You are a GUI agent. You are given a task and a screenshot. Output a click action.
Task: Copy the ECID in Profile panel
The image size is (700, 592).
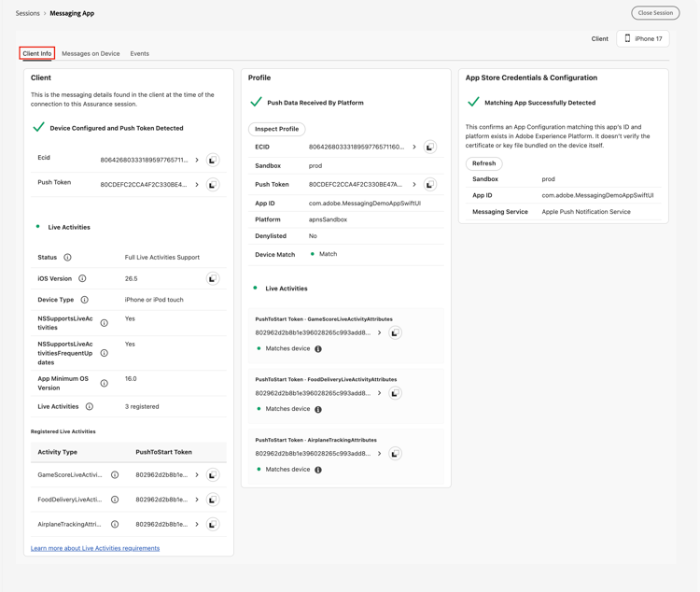430,147
